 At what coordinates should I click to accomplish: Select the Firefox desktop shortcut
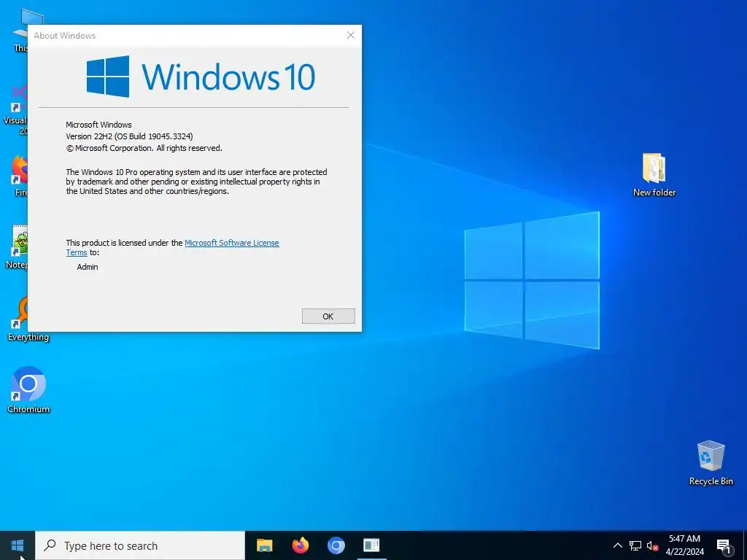tap(19, 175)
